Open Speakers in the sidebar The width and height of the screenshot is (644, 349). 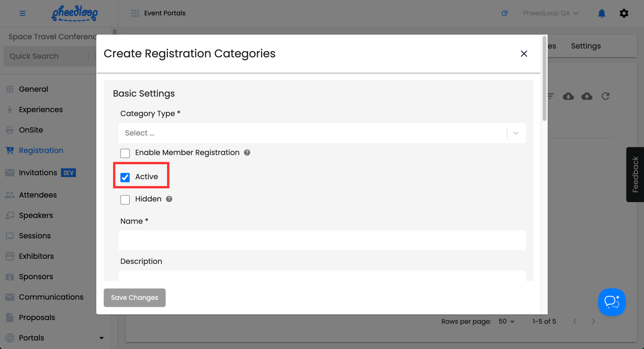[36, 215]
